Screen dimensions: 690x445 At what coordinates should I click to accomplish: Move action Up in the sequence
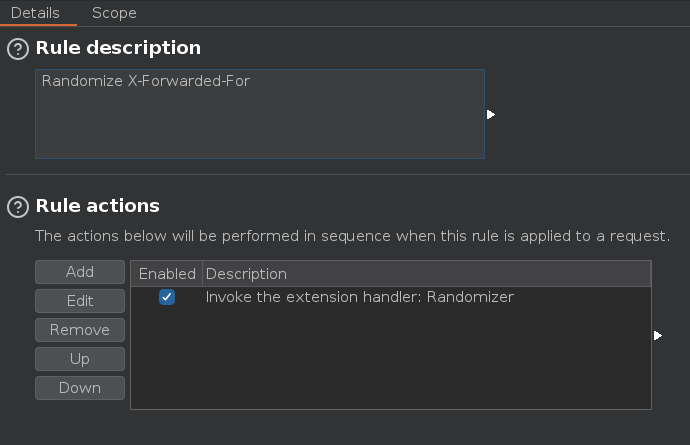(80, 359)
